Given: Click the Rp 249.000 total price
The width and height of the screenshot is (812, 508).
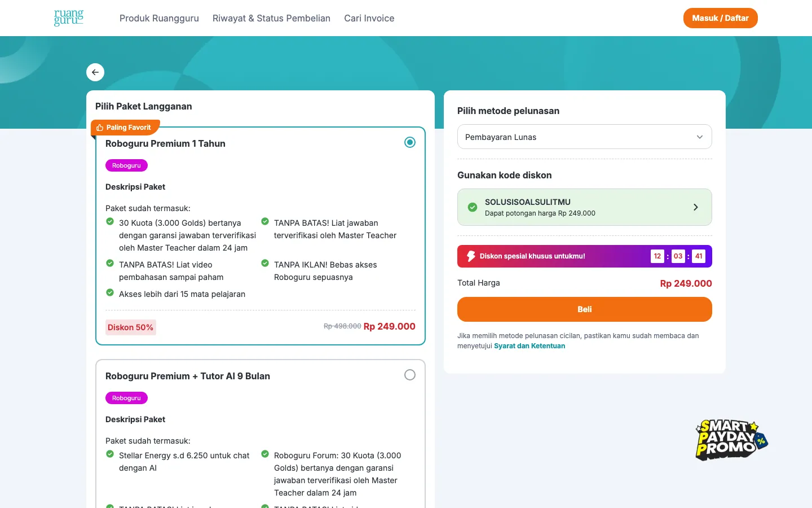Looking at the screenshot, I should 686,283.
